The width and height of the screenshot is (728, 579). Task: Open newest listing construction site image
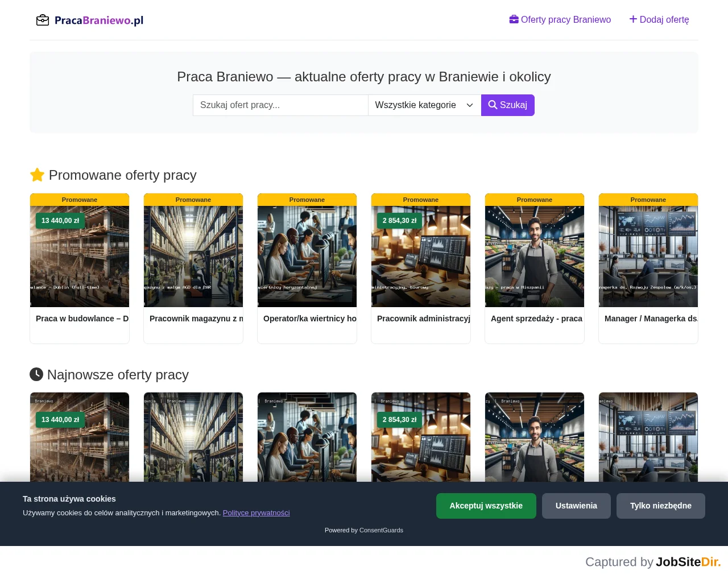tap(80, 437)
